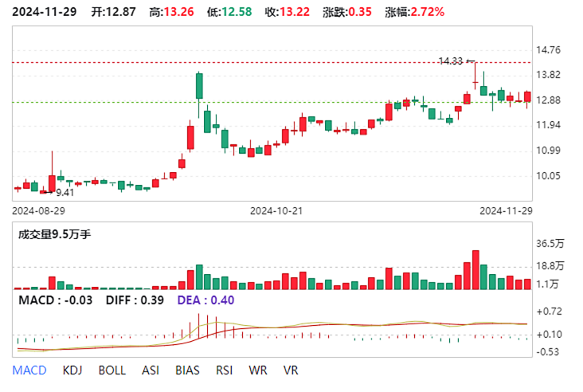Click the 2024-08-29 date label on the axis

37,210
